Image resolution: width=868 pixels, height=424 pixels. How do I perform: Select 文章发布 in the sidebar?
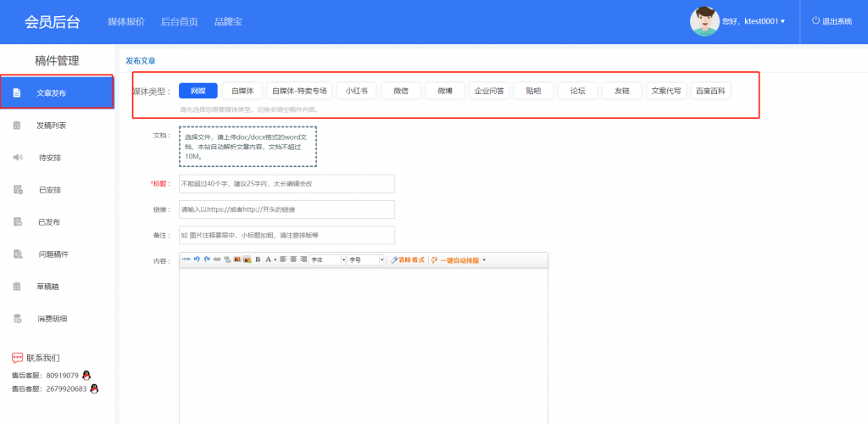(57, 92)
